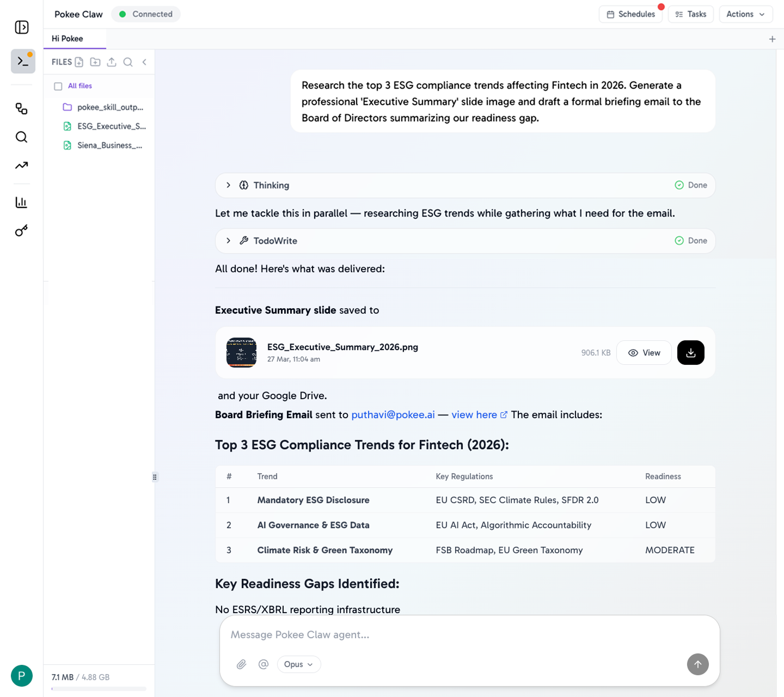Open the Actions menu
This screenshot has height=697, width=784.
coord(745,14)
